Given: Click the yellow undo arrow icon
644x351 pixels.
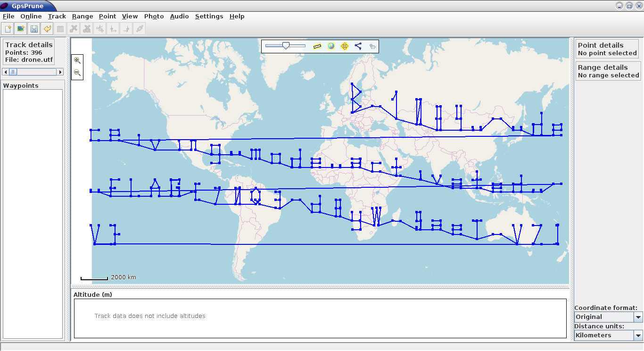Looking at the screenshot, I should (47, 29).
